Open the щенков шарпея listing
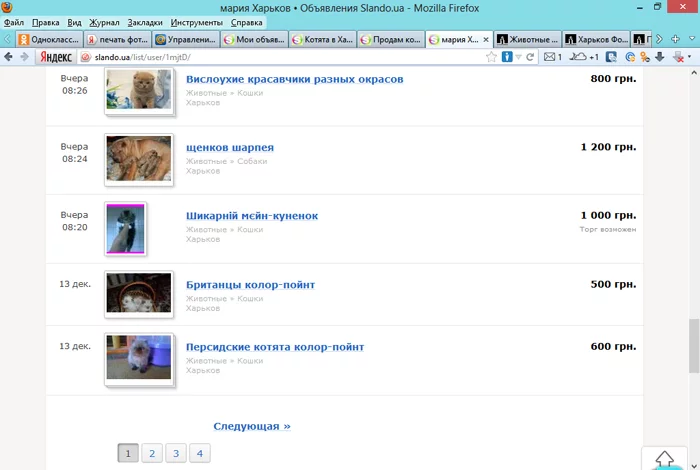 230,147
